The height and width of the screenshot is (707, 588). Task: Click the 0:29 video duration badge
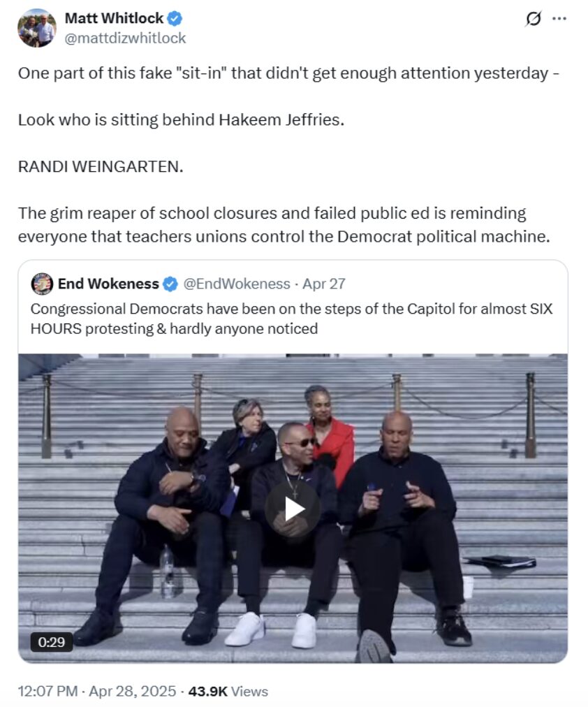[52, 641]
